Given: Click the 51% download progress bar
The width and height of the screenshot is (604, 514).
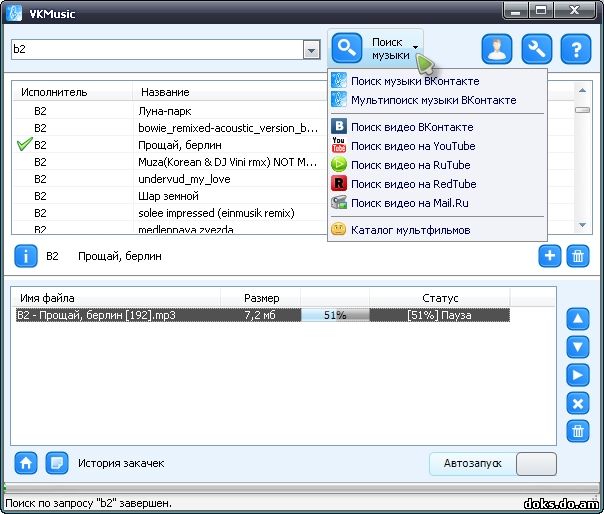Looking at the screenshot, I should click(x=335, y=315).
